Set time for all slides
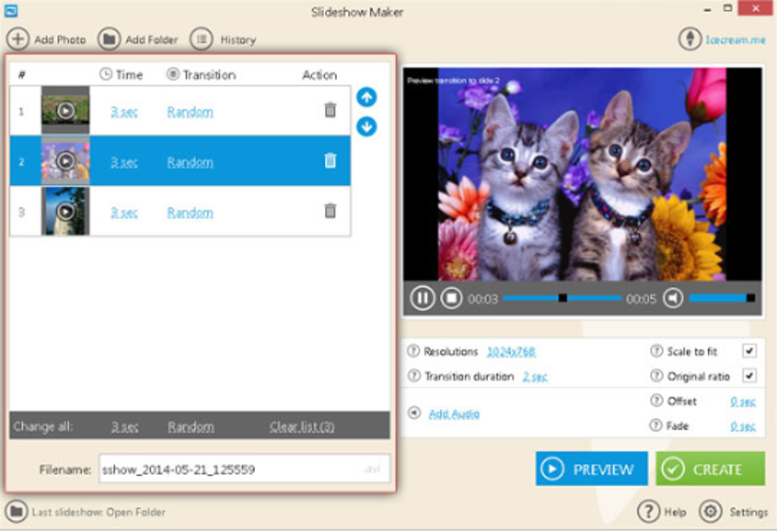 pyautogui.click(x=125, y=427)
